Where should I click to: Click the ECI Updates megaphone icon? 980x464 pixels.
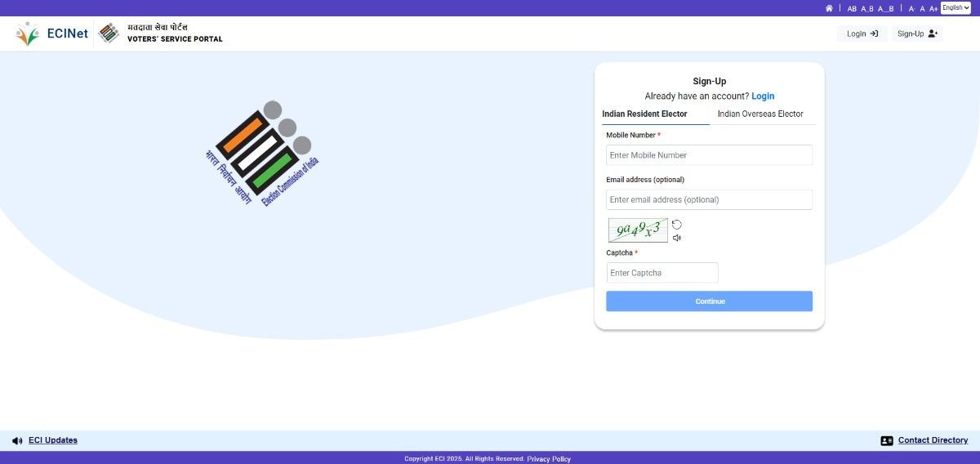pos(17,441)
